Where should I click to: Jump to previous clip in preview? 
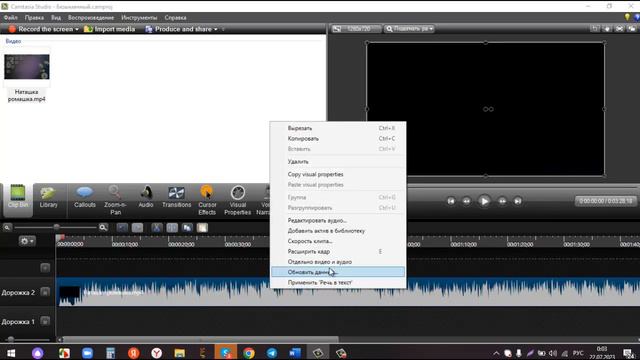(x=451, y=201)
